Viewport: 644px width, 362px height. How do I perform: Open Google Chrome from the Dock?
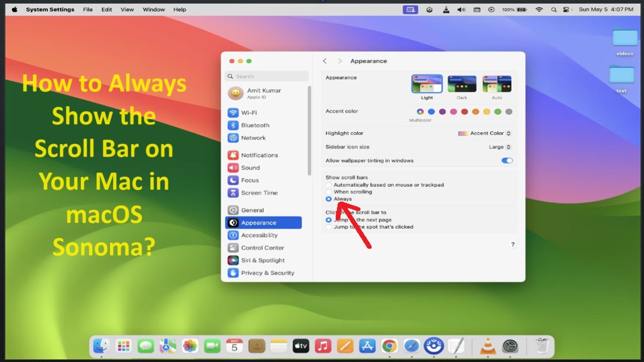tap(389, 345)
